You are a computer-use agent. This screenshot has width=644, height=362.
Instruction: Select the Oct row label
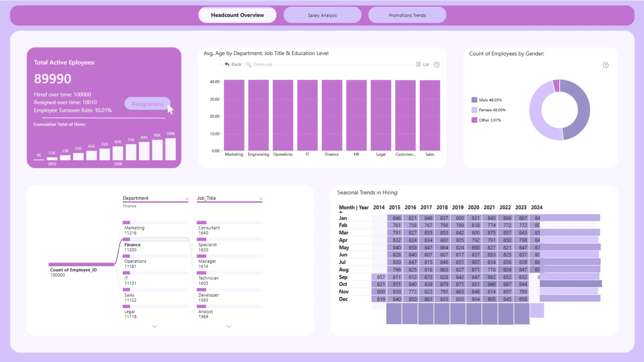click(x=343, y=284)
